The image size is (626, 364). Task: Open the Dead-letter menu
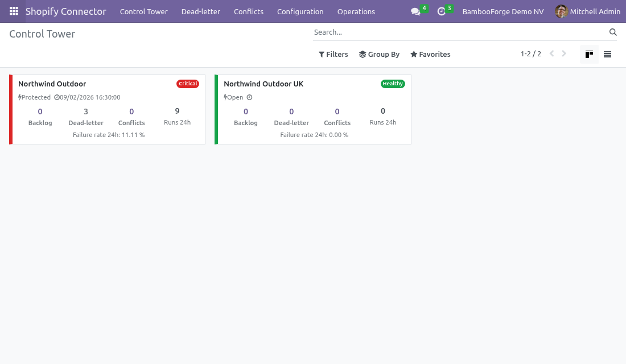pyautogui.click(x=201, y=11)
